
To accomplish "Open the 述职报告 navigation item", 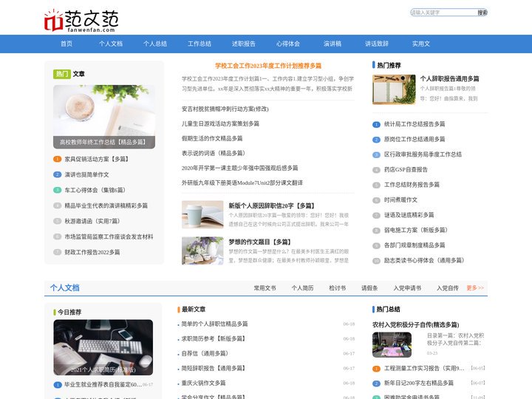I will [x=244, y=44].
